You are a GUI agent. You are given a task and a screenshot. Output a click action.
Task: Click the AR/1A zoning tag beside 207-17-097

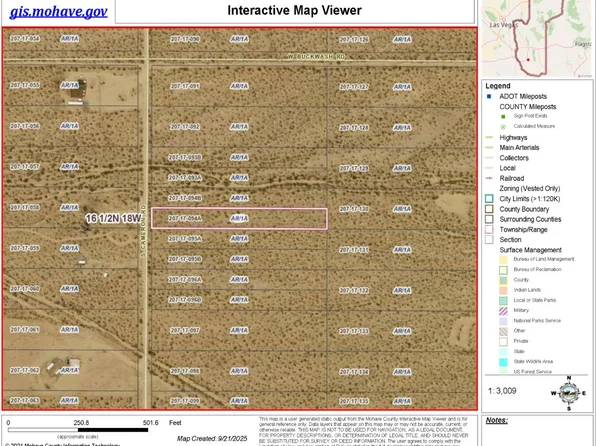(x=239, y=330)
